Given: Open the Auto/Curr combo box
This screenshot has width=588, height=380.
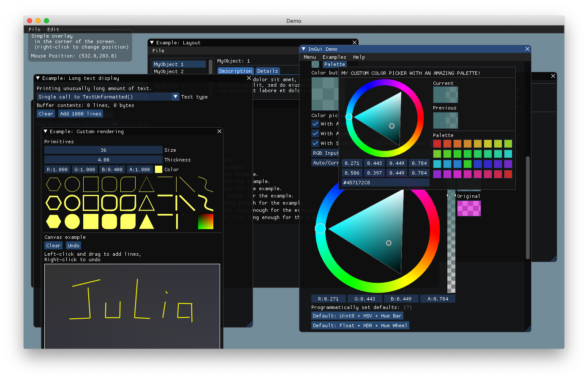Looking at the screenshot, I should coord(325,163).
